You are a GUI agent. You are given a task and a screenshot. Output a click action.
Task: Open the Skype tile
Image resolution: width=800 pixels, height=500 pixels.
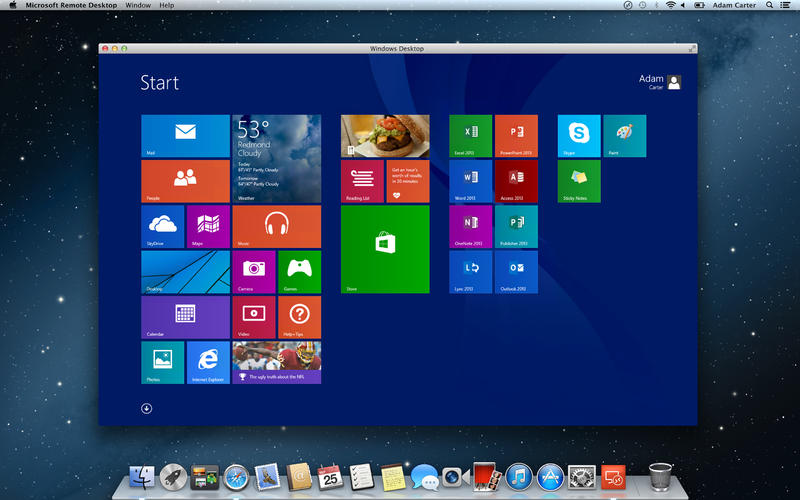(x=579, y=136)
